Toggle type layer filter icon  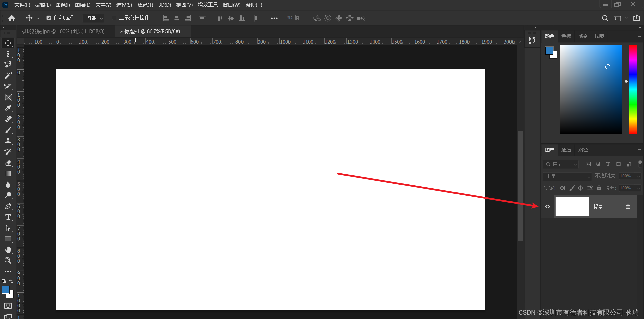point(608,164)
